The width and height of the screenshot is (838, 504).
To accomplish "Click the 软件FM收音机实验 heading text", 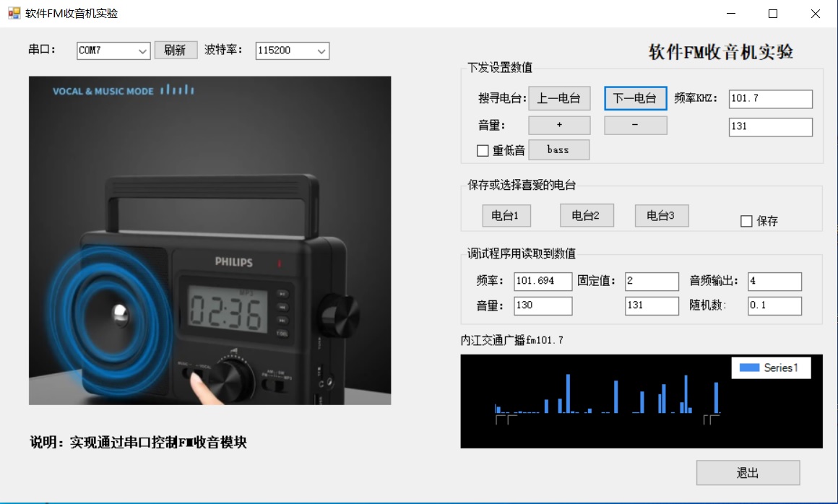I will [721, 52].
